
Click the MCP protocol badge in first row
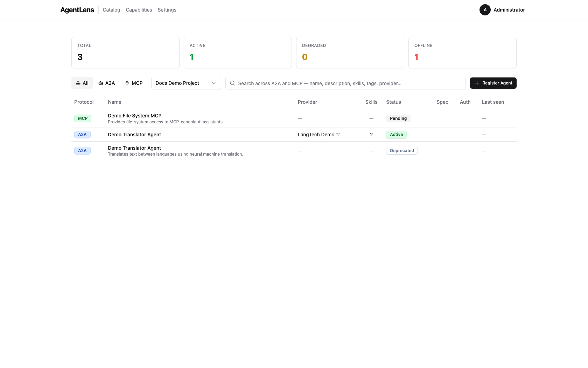pyautogui.click(x=83, y=118)
